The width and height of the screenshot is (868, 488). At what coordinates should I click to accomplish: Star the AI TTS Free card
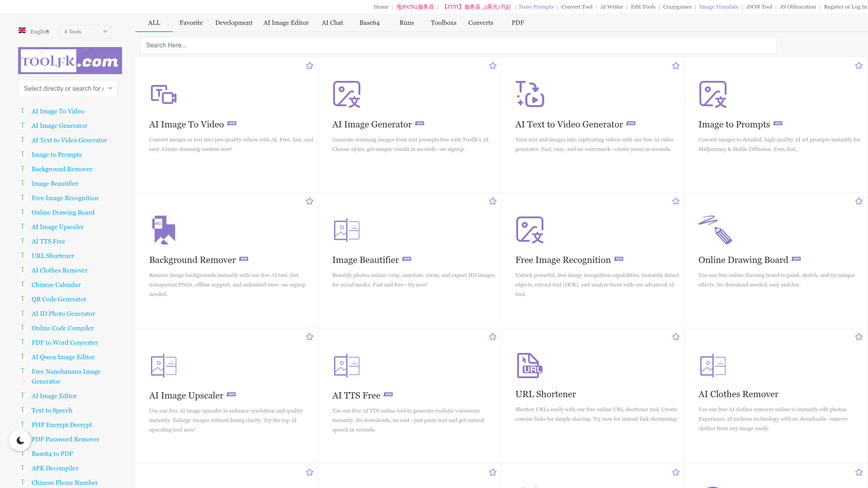point(493,337)
